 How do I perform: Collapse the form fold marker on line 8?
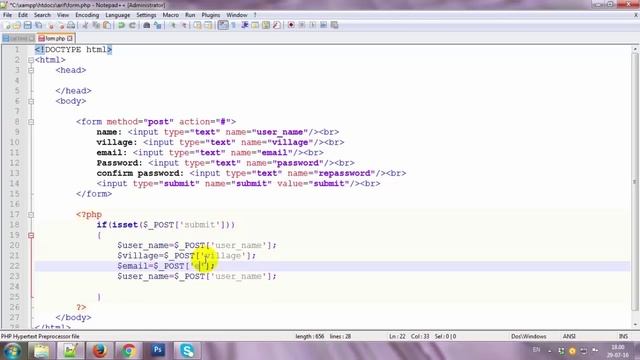(x=31, y=122)
